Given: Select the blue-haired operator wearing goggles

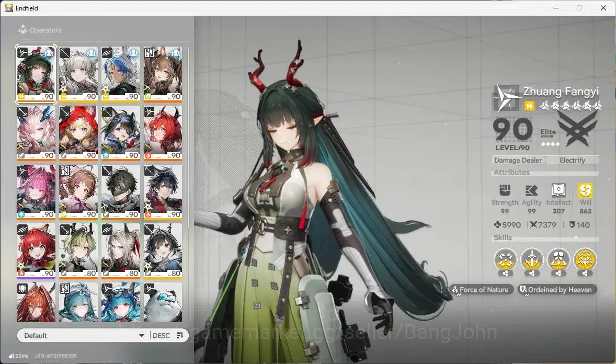Looking at the screenshot, I should [121, 302].
